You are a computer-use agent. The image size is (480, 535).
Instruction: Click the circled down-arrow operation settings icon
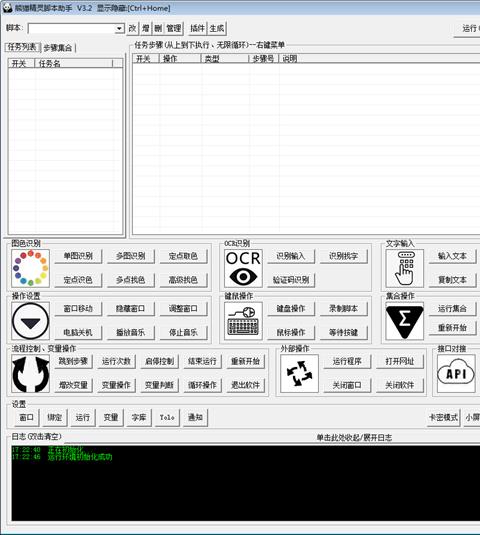click(x=30, y=321)
